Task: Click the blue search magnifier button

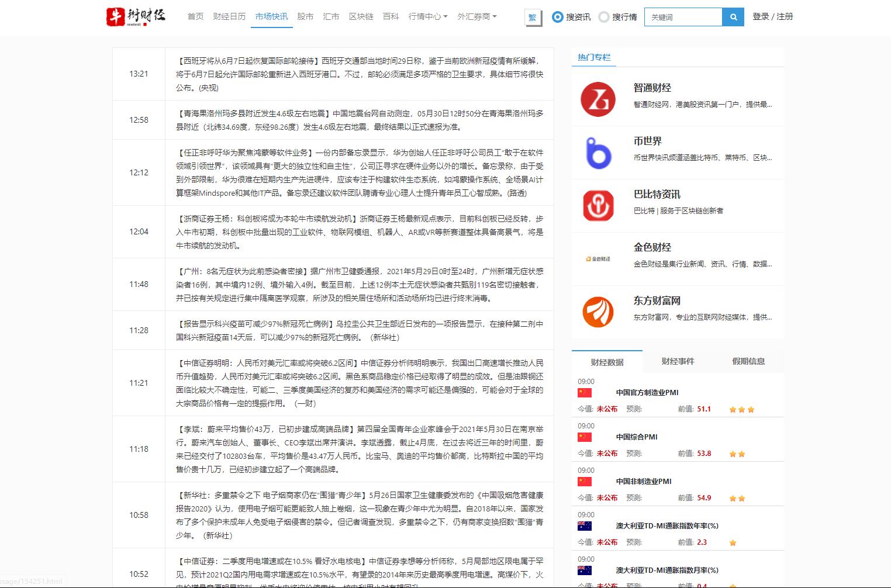Action: click(733, 17)
